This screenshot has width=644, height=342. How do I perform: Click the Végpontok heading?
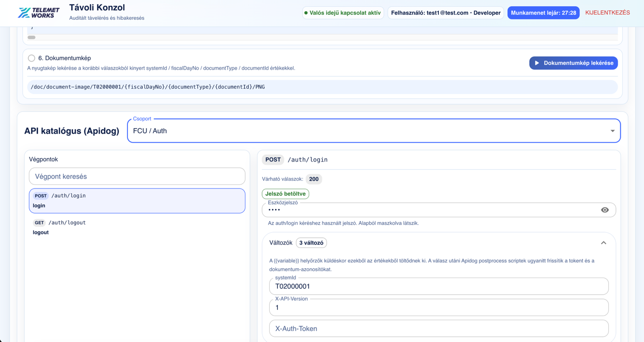pos(43,159)
